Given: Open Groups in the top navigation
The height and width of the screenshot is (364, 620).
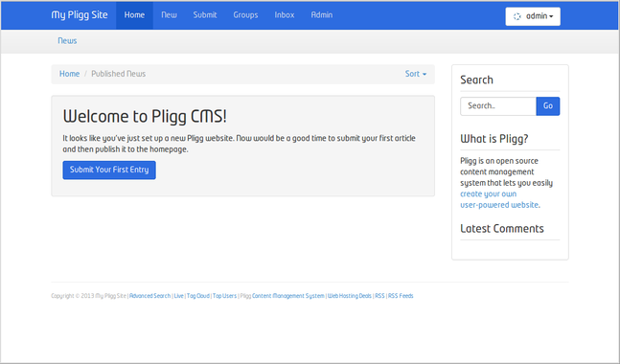Looking at the screenshot, I should [245, 15].
